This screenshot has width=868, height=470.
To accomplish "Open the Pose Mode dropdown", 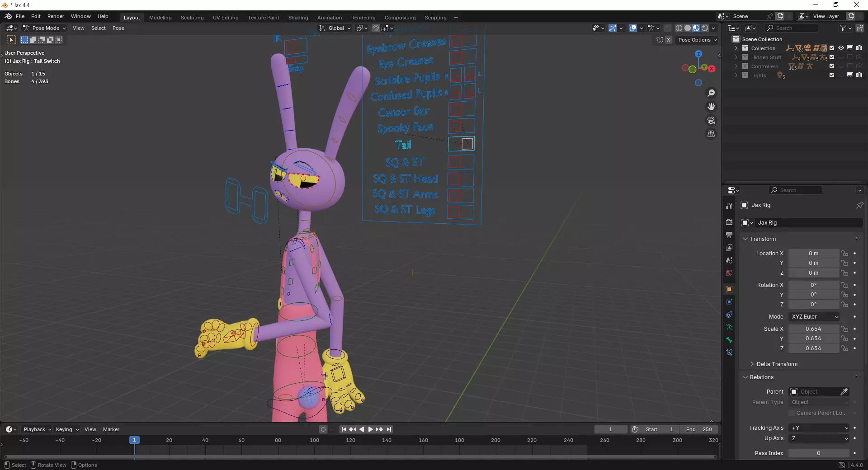I will point(44,28).
